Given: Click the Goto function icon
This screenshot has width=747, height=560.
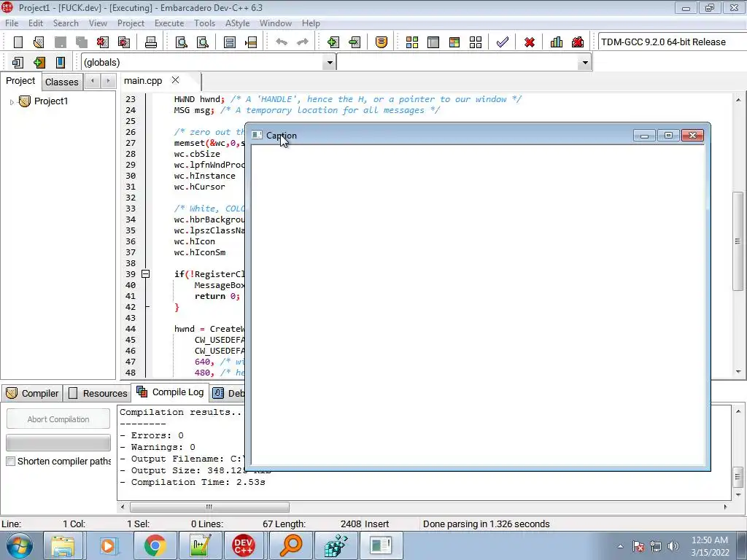Looking at the screenshot, I should 230,42.
